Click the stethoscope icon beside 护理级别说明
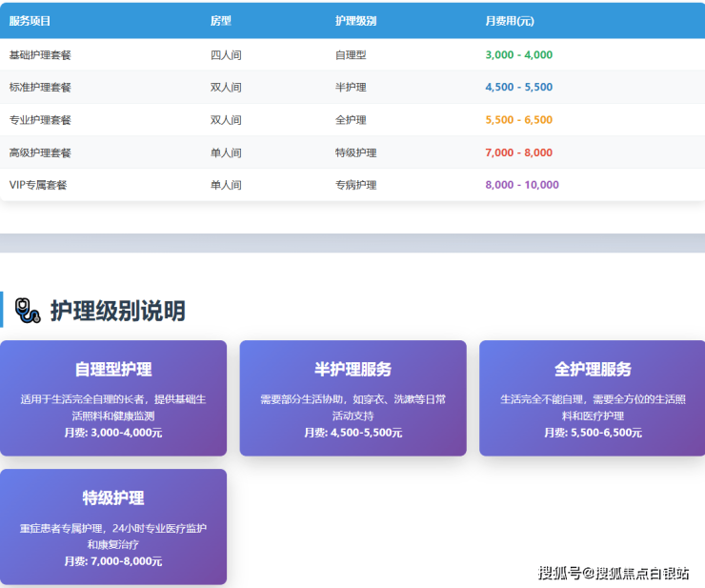705x588 pixels. click(29, 311)
